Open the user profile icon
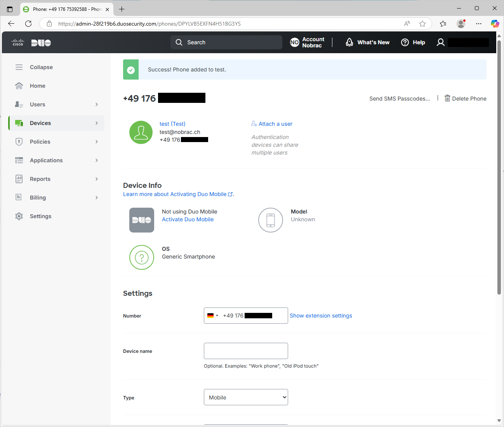 point(441,42)
